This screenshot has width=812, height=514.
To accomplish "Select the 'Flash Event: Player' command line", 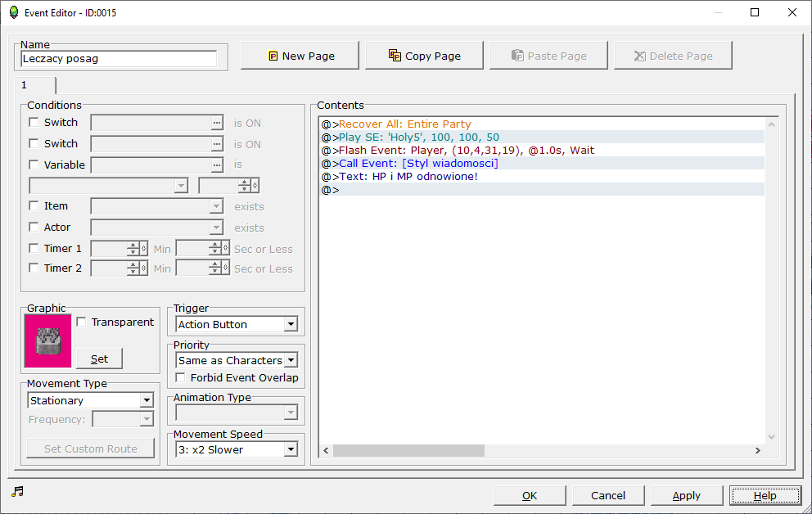I will click(542, 150).
